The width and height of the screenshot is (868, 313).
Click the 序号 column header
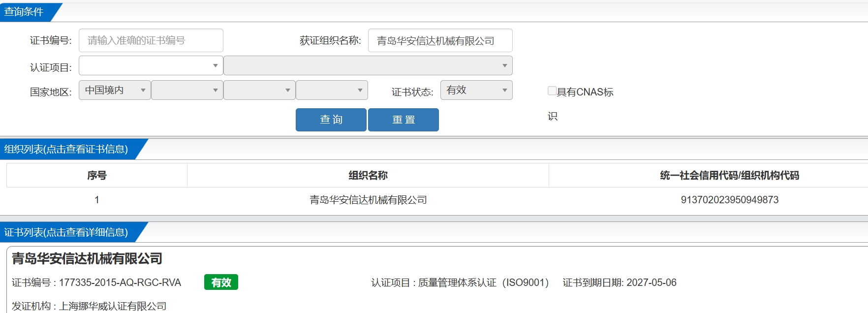click(x=97, y=175)
